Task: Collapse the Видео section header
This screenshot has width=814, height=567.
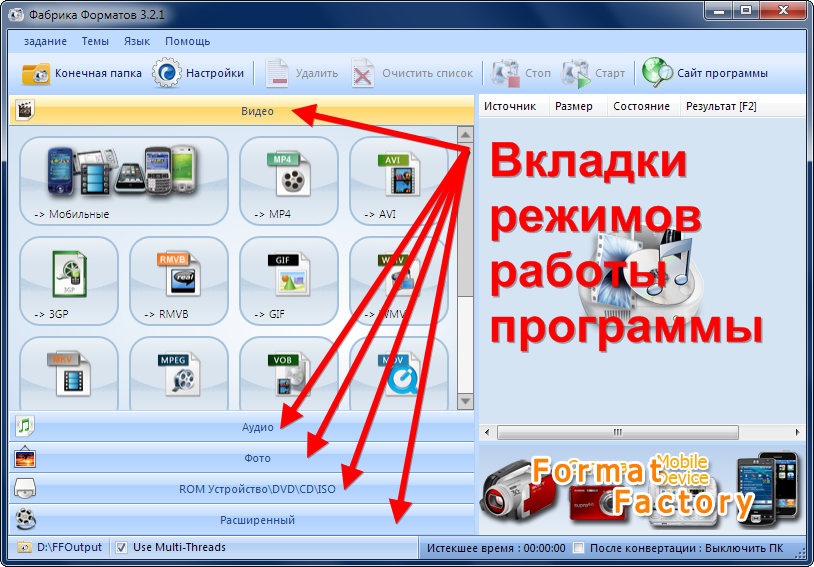Action: (242, 111)
